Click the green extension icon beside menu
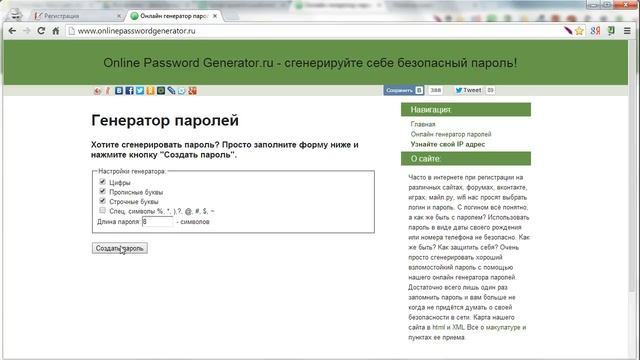640x360 pixels. (x=611, y=31)
